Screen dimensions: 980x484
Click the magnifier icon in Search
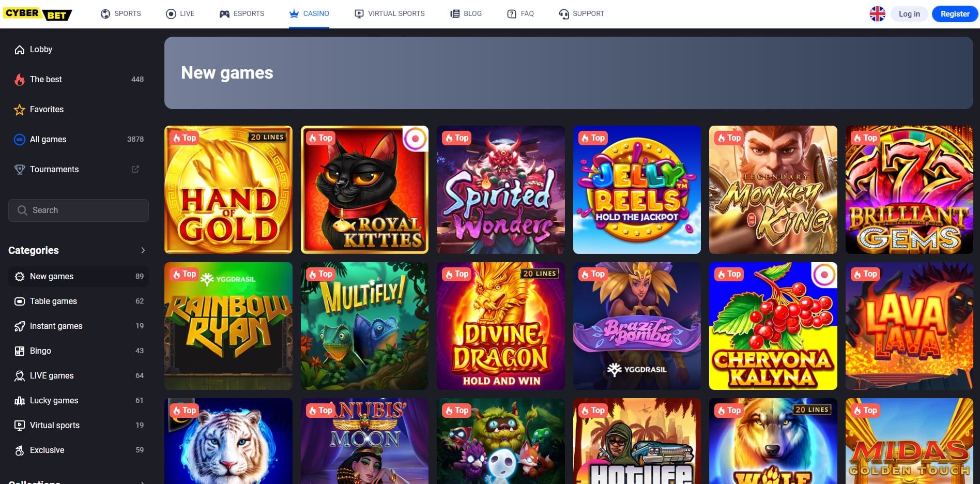click(22, 210)
